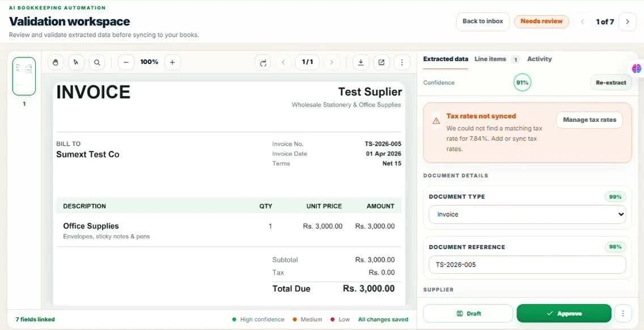Open viewer more options menu
The width and height of the screenshot is (644, 330).
pos(402,62)
